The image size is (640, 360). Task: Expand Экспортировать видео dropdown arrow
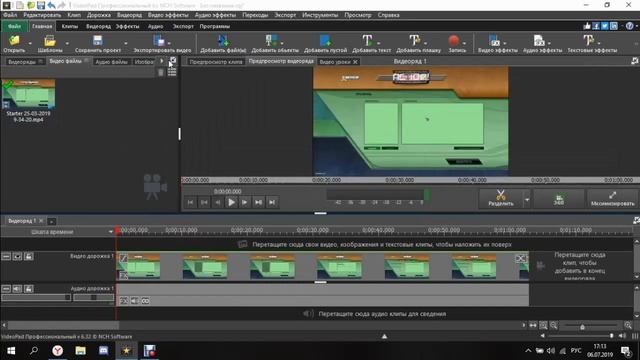coord(169,43)
